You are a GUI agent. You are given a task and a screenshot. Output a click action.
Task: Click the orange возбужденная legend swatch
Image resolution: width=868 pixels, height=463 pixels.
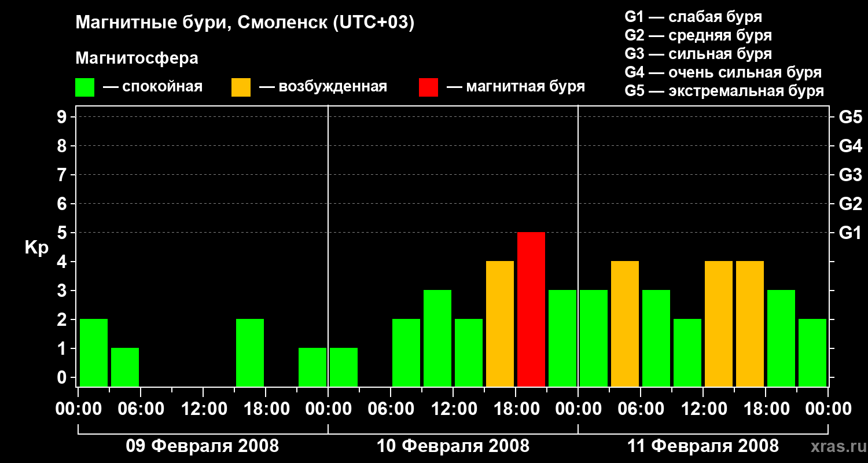241,87
